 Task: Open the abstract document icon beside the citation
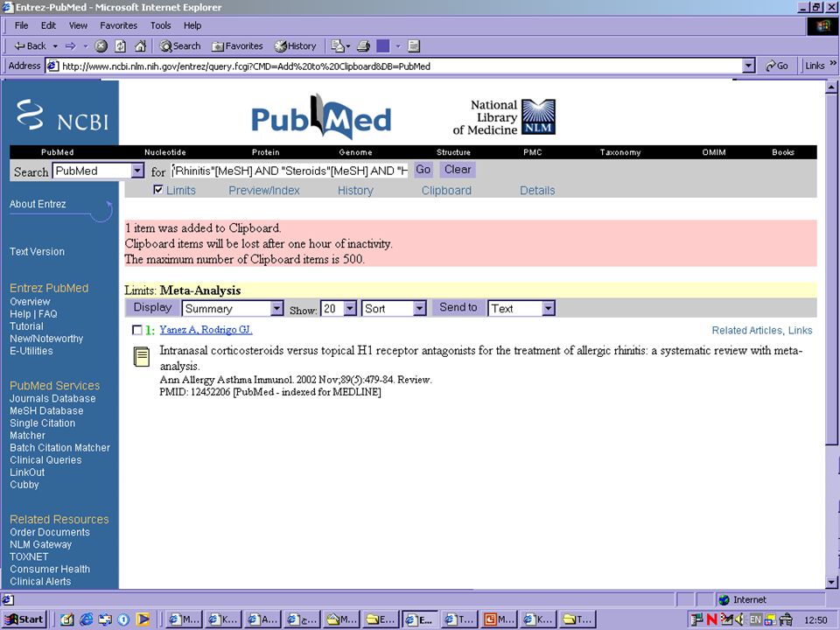(142, 357)
